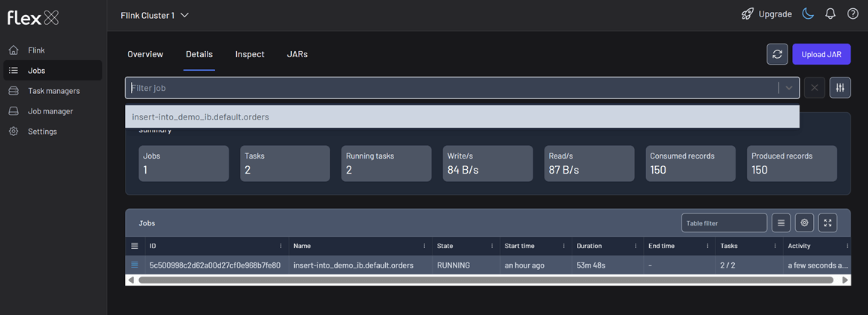Open the Start time column options menu
Image resolution: width=868 pixels, height=315 pixels.
564,246
